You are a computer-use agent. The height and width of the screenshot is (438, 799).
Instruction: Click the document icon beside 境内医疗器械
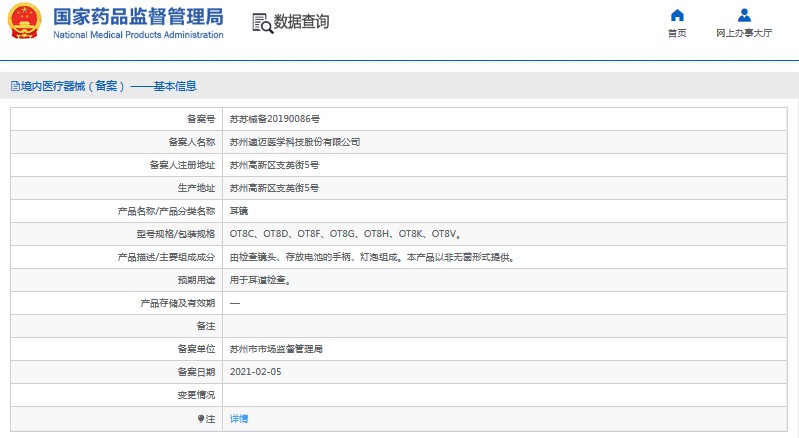pyautogui.click(x=14, y=86)
